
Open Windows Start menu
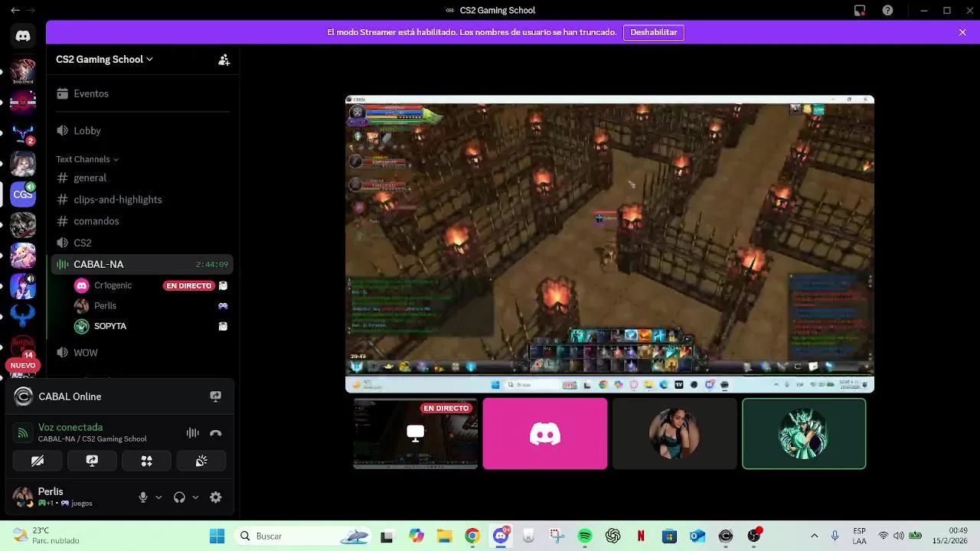[x=217, y=536]
